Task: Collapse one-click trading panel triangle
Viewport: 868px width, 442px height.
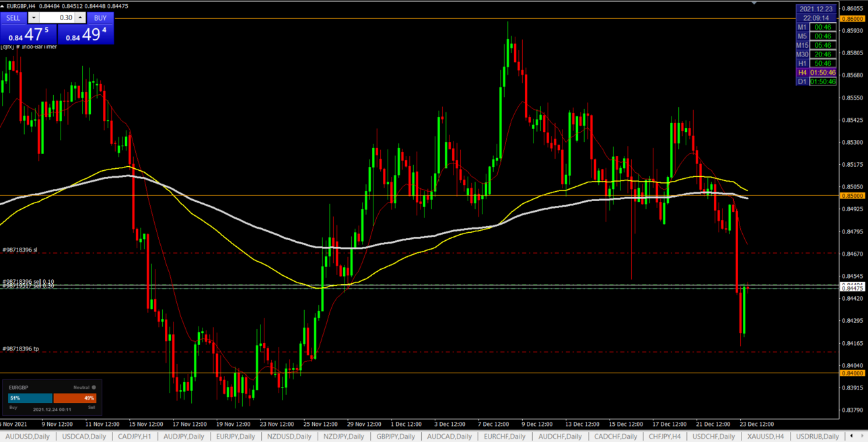Action: click(3, 6)
